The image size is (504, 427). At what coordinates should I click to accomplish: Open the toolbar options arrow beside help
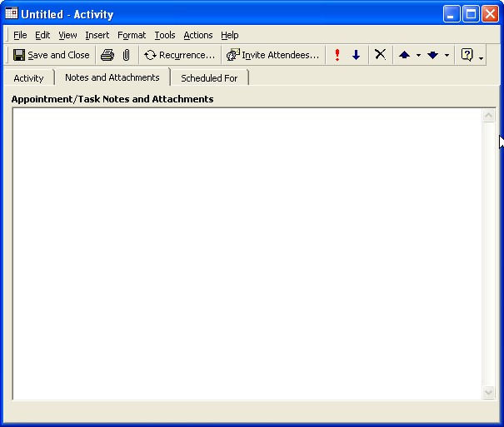[482, 57]
